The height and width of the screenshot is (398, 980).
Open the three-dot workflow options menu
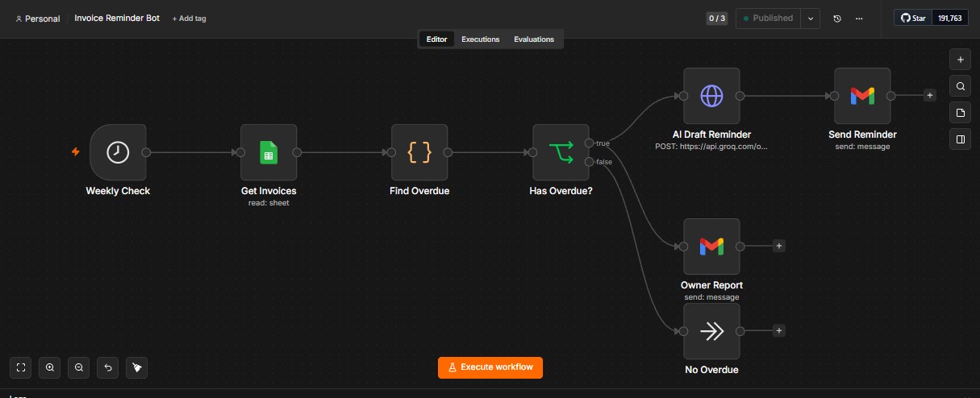pos(859,19)
